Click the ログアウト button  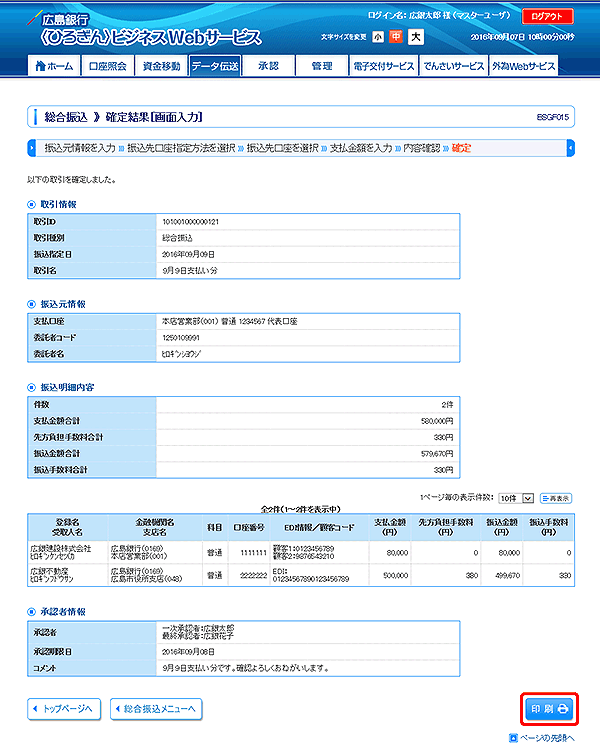(x=547, y=16)
